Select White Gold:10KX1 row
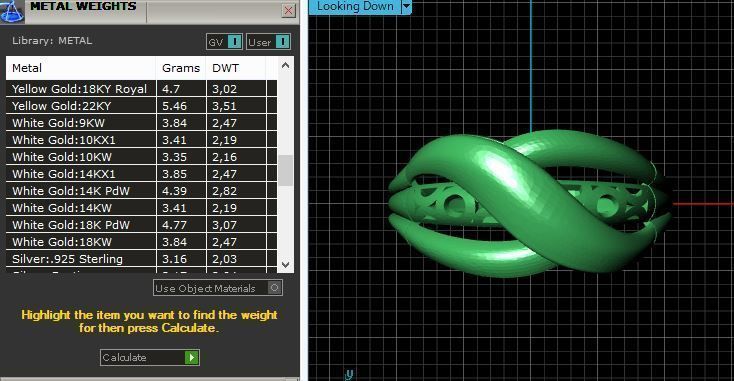 click(x=141, y=140)
